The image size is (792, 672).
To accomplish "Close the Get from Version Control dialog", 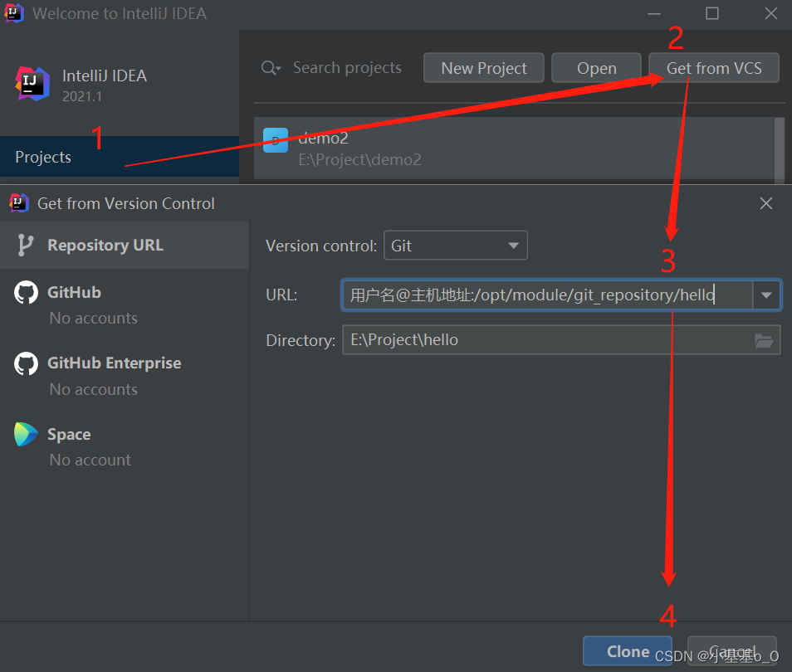I will click(766, 203).
